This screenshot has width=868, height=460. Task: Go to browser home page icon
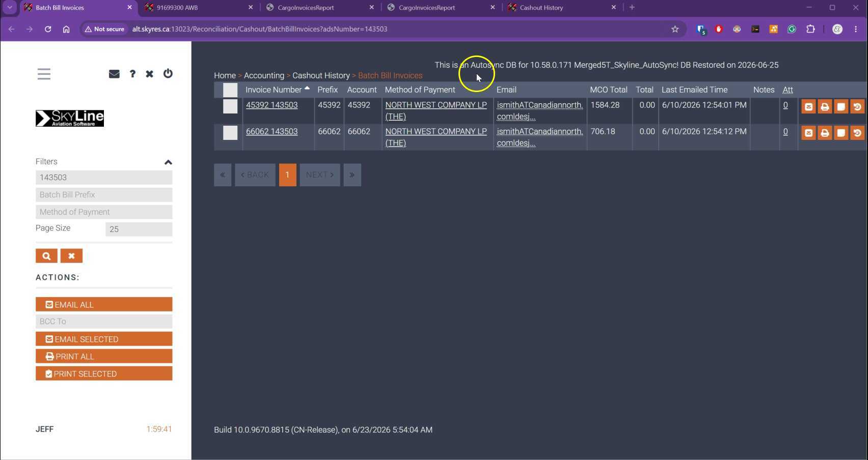click(66, 29)
